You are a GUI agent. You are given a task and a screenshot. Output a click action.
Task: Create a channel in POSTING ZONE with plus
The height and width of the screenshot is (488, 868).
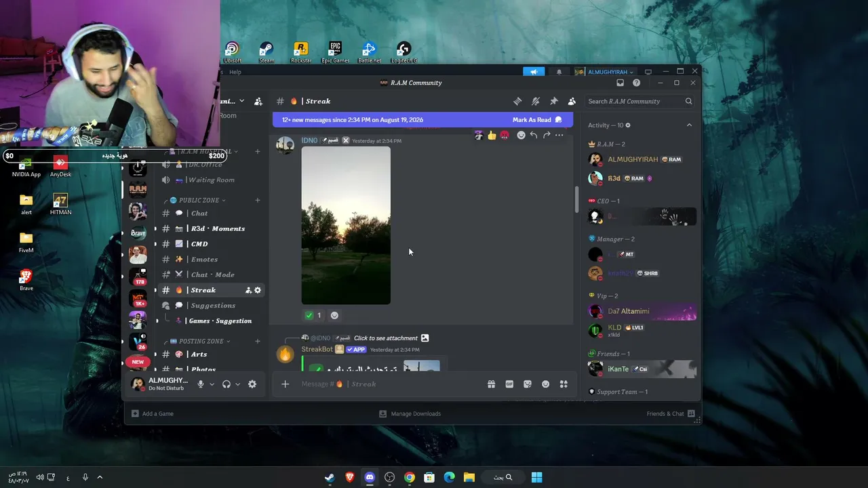click(258, 342)
